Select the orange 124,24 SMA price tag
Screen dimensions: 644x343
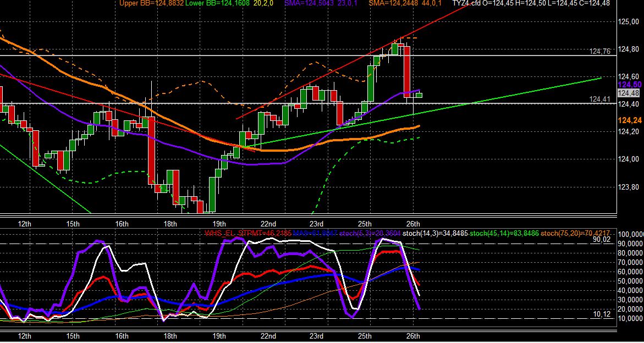point(630,120)
